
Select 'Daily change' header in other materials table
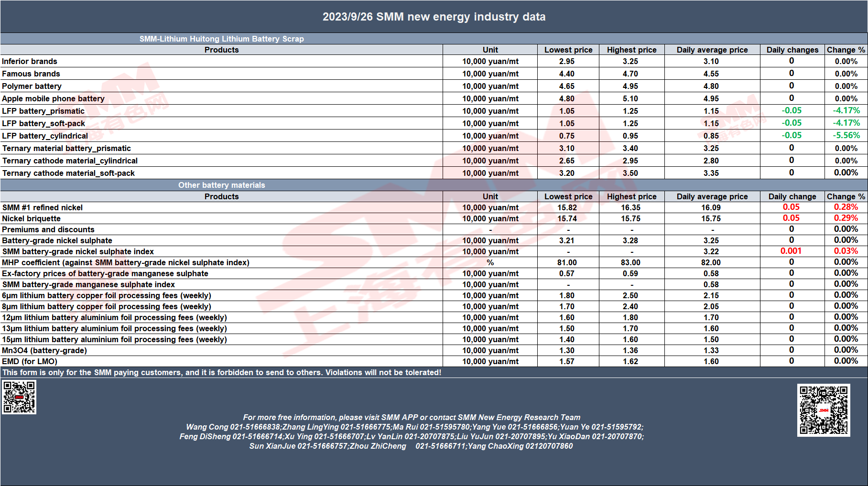coord(792,196)
